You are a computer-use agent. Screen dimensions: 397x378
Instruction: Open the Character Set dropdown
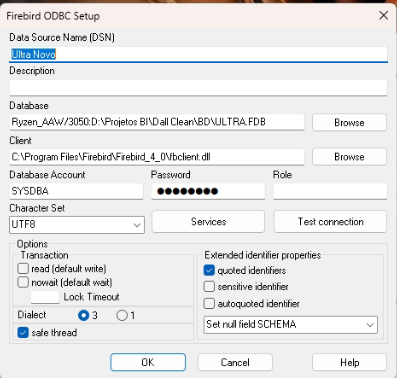tap(77, 225)
